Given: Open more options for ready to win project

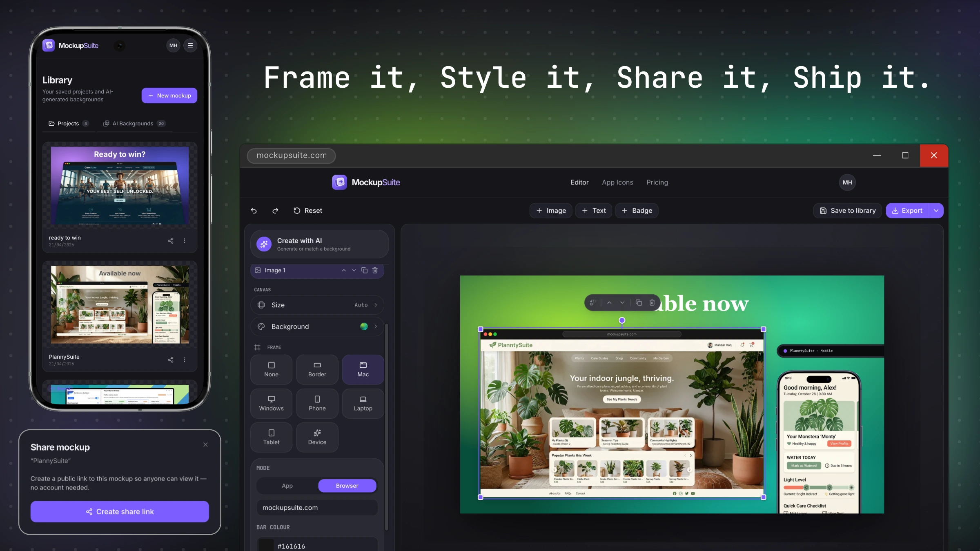Looking at the screenshot, I should pos(185,241).
